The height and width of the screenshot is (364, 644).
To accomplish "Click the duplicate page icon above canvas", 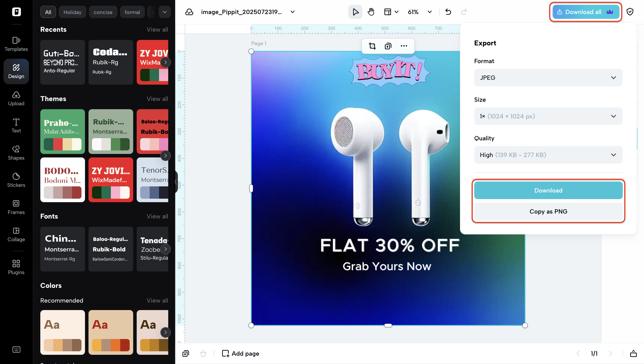I will coord(388,46).
